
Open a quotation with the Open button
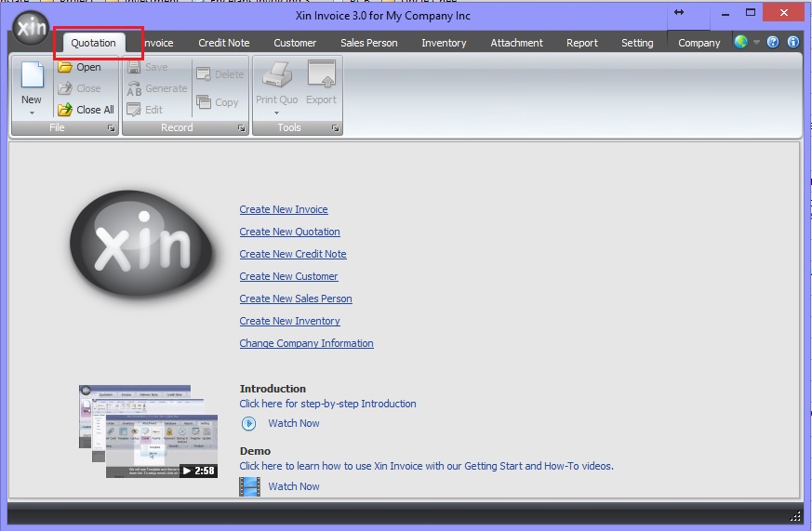[x=79, y=67]
